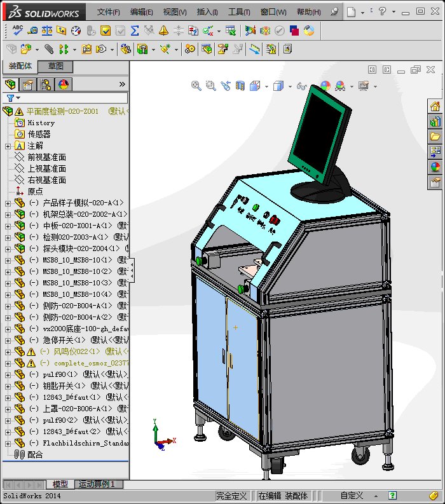Open the 插入(I) menu
Screen dimensions: 445x504
pos(207,12)
